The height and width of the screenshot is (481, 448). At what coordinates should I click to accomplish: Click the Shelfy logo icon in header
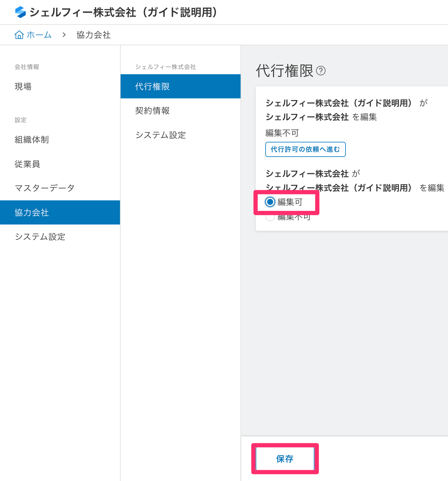21,12
